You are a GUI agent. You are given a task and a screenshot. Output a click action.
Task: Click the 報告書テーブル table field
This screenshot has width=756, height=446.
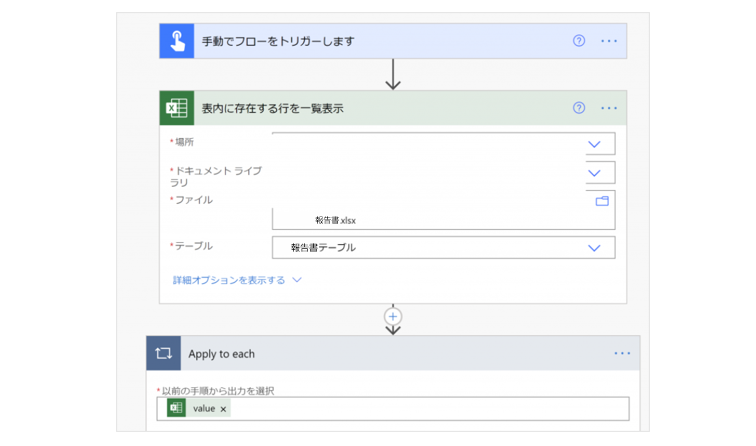coord(444,247)
